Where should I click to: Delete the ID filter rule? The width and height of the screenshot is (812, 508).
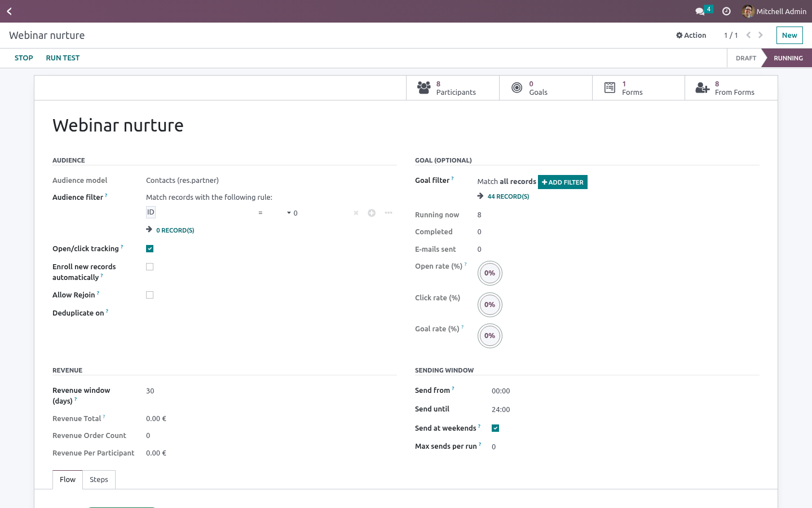pos(356,213)
